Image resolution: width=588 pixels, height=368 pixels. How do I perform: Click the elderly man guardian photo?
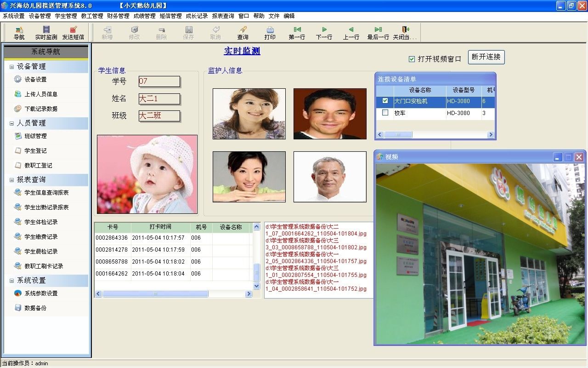pyautogui.click(x=330, y=177)
